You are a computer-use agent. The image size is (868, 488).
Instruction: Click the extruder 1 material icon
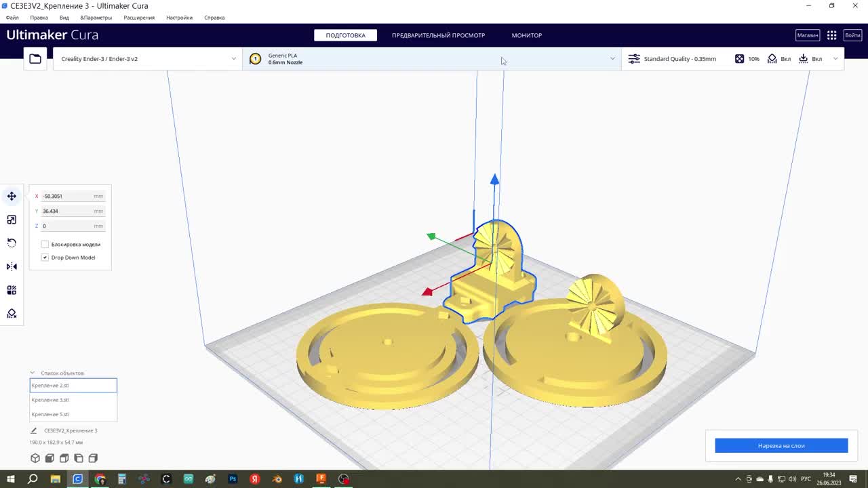pyautogui.click(x=255, y=59)
